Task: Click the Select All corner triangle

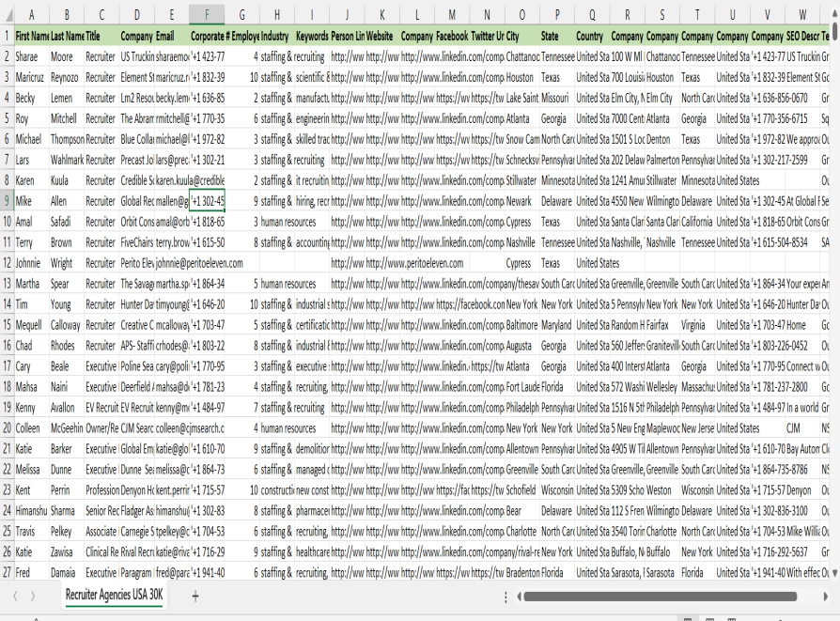Action: pos(8,15)
